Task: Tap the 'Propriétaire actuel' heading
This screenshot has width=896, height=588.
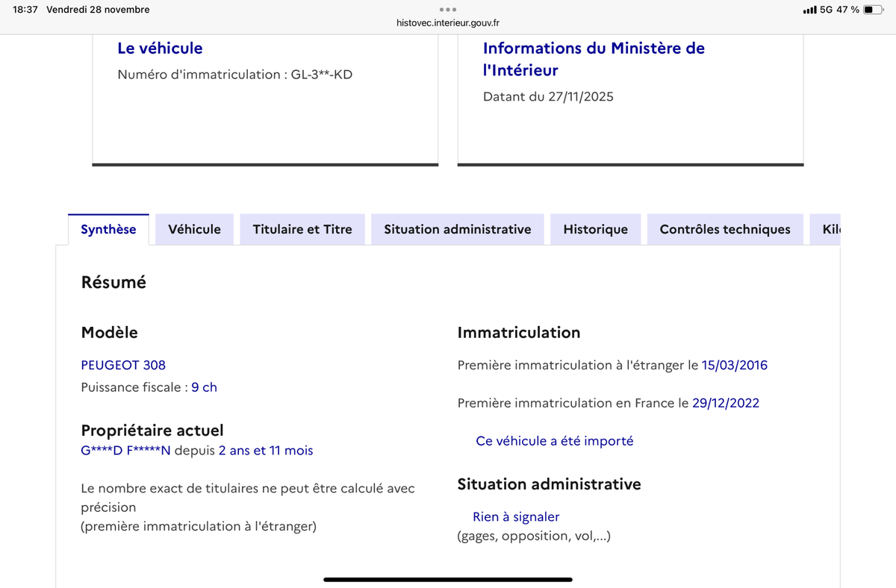Action: pyautogui.click(x=152, y=431)
